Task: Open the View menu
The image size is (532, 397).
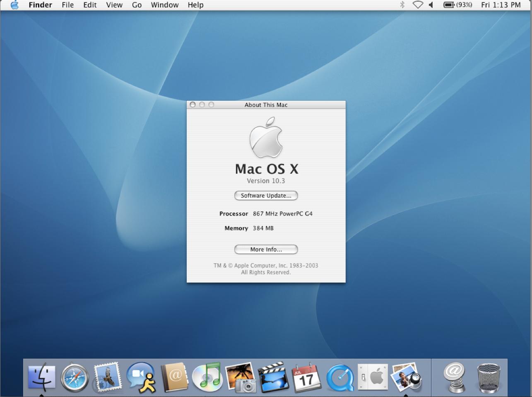Action: [x=114, y=5]
